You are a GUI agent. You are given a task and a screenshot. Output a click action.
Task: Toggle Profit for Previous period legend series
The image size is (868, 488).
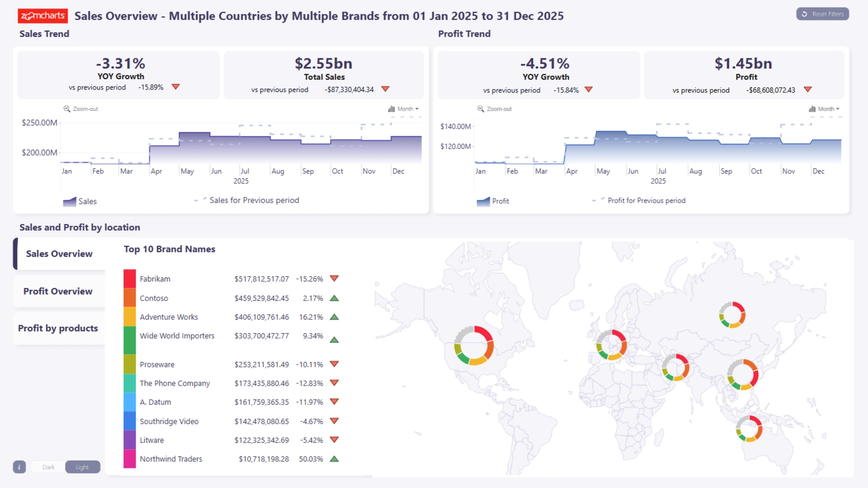point(639,200)
